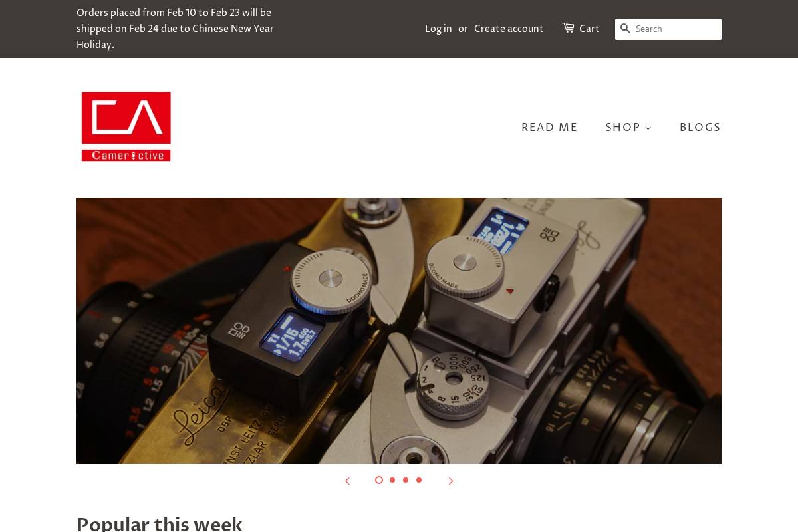
Task: Open the CamerActive logo home link
Action: pos(126,126)
